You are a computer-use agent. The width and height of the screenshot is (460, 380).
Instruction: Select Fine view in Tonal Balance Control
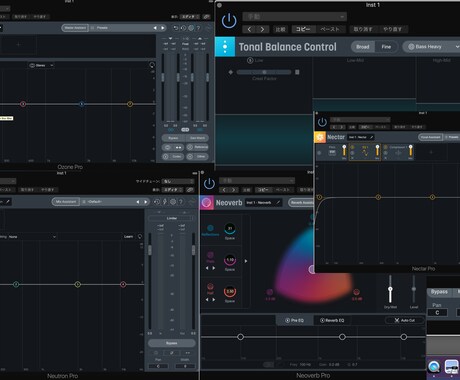386,47
